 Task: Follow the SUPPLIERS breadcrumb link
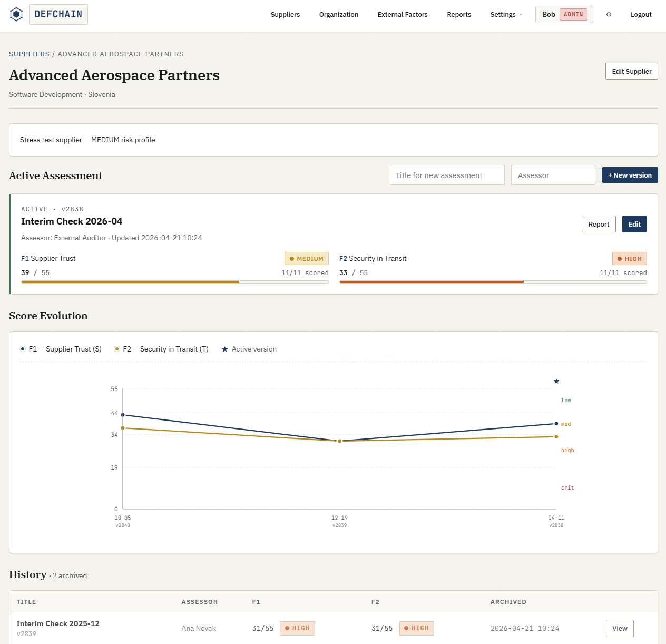[x=29, y=54]
